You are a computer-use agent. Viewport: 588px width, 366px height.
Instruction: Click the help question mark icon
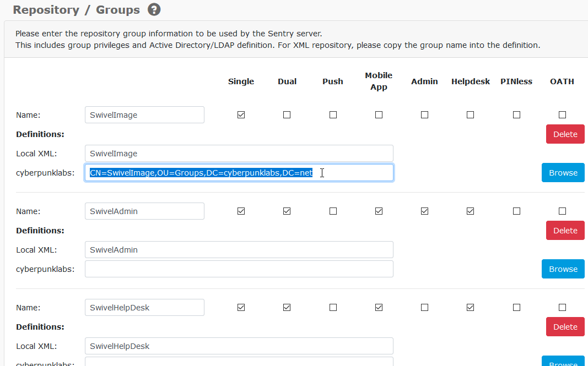tap(154, 9)
